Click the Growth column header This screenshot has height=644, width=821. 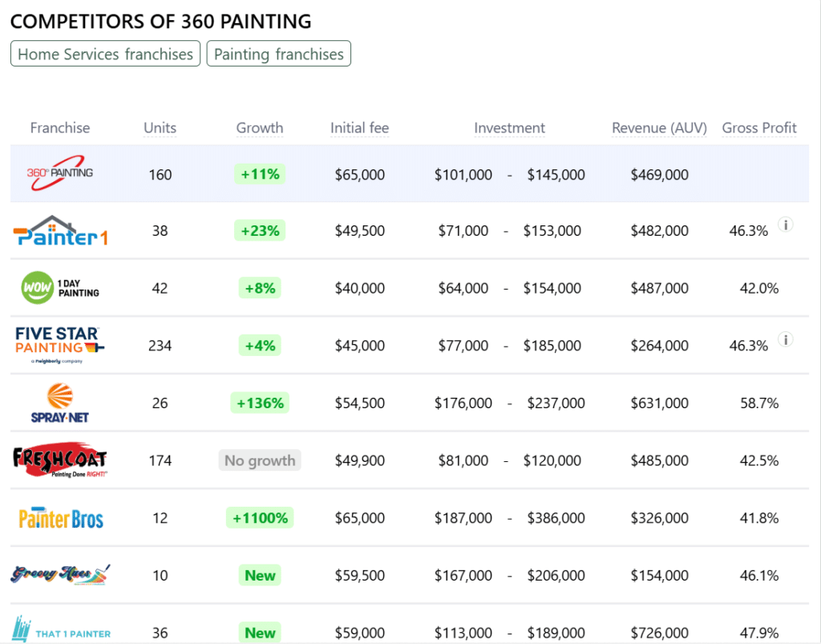pos(260,128)
